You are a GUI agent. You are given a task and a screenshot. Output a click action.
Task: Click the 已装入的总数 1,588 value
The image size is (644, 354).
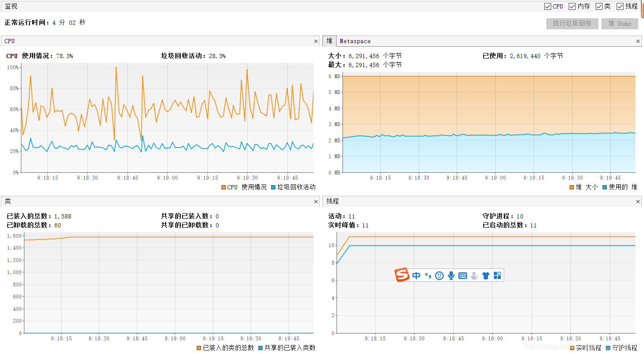[x=63, y=216]
